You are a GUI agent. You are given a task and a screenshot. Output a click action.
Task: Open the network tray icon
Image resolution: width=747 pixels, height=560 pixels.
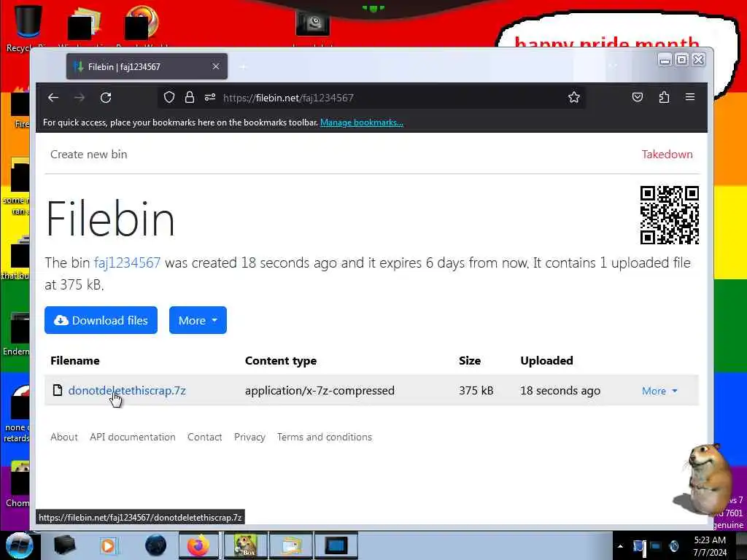pos(656,546)
